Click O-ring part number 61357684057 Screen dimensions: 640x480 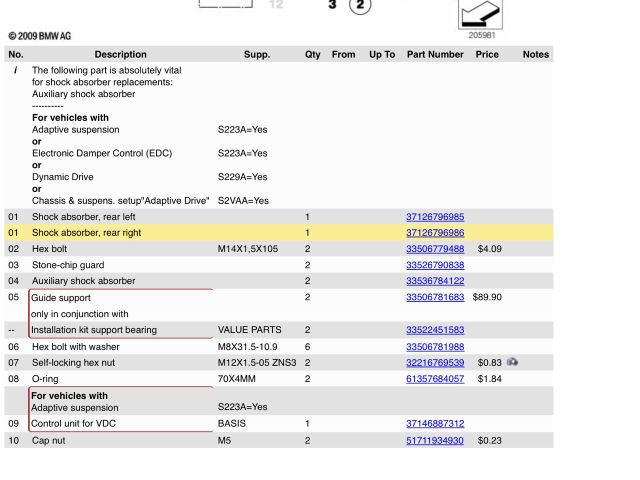[x=434, y=379]
